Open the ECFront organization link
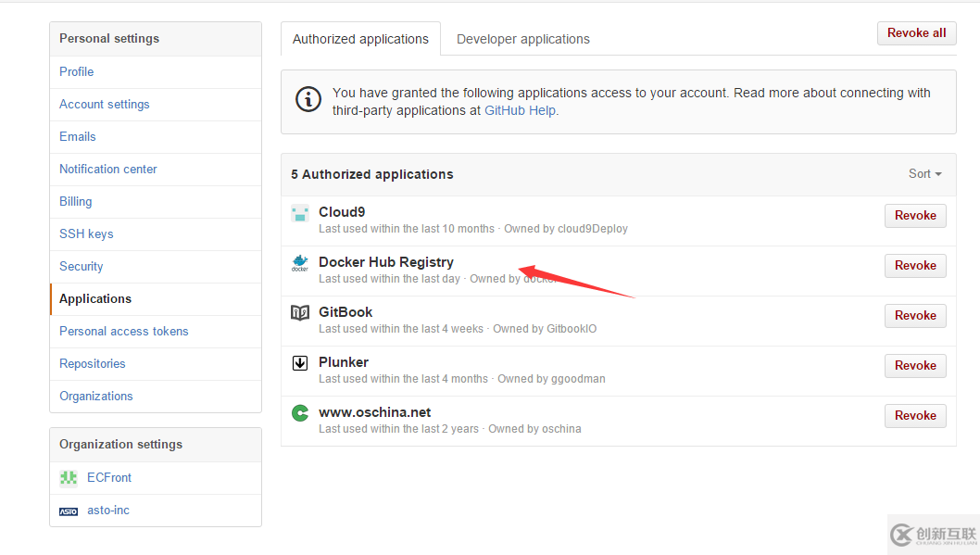This screenshot has height=555, width=980. pos(109,478)
